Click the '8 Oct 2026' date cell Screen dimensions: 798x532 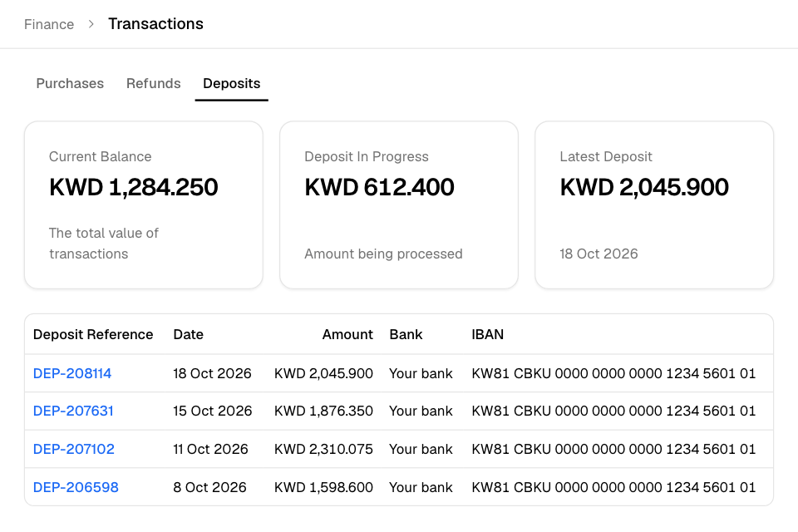point(209,487)
